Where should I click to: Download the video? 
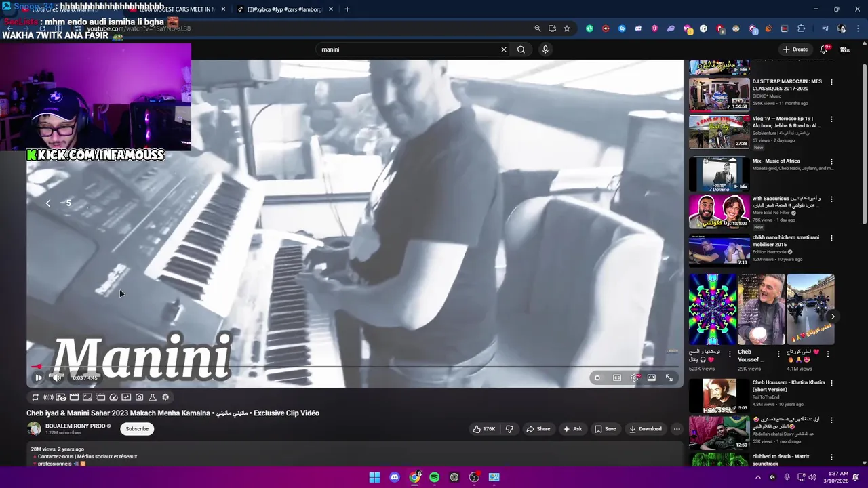coord(646,429)
